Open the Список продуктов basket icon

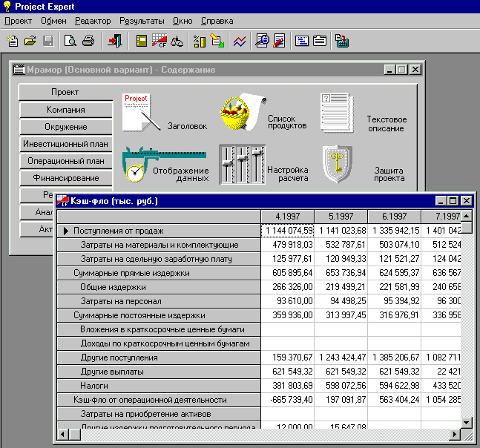[x=243, y=112]
